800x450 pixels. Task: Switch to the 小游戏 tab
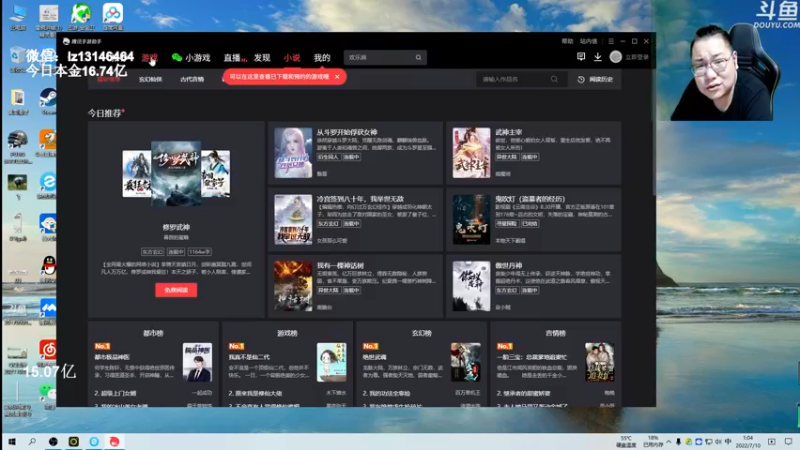(191, 58)
